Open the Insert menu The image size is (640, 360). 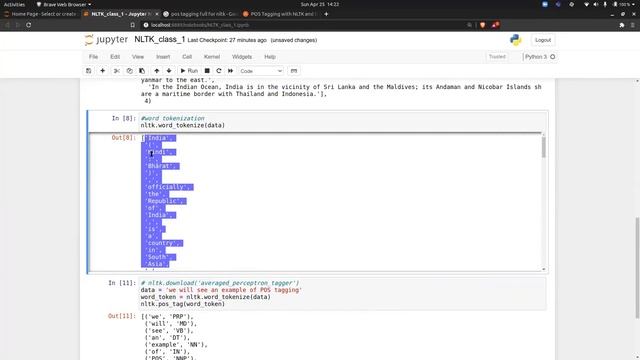pos(163,57)
